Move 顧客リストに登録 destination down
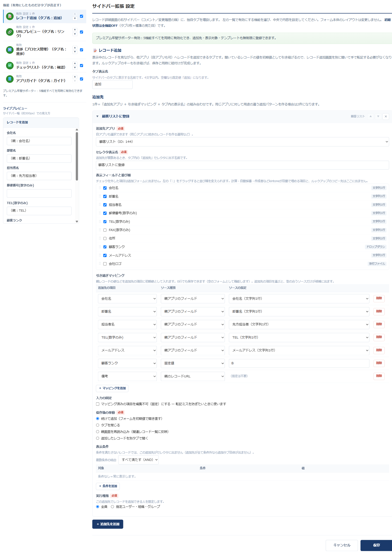The height and width of the screenshot is (554, 392). pyautogui.click(x=378, y=116)
